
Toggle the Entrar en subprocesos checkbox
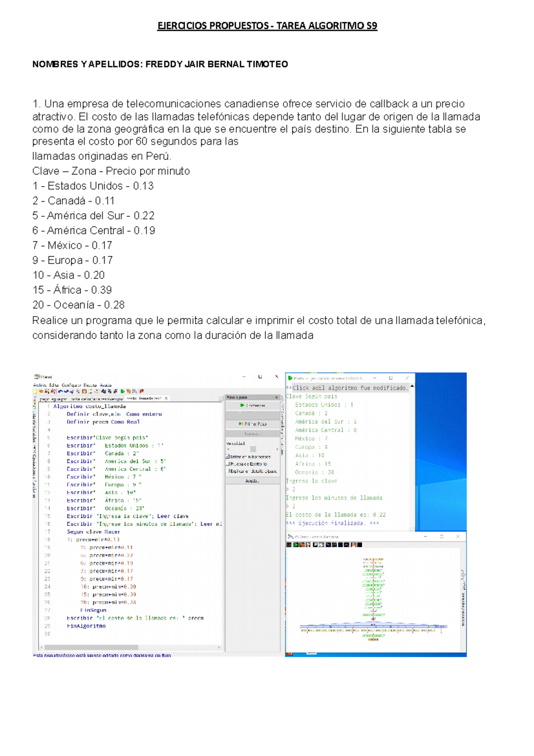(228, 456)
